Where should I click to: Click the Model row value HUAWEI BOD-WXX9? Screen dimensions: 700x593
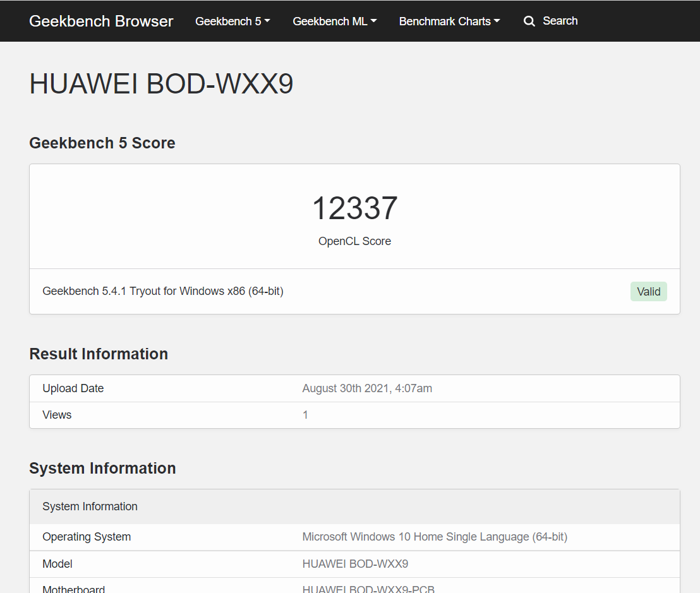pos(355,564)
